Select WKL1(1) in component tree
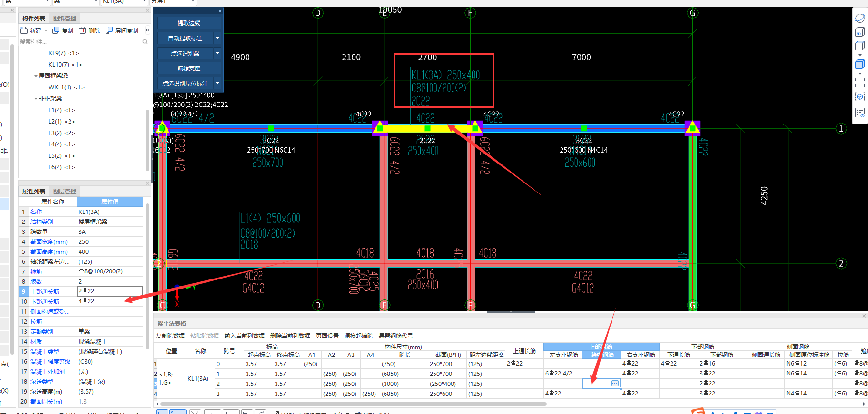The height and width of the screenshot is (414, 868). tap(66, 87)
